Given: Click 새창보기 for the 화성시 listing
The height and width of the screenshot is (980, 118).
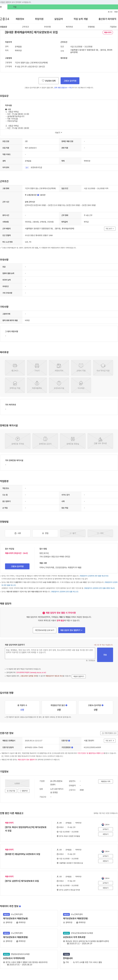Looking at the screenshot, I should 105,834.
